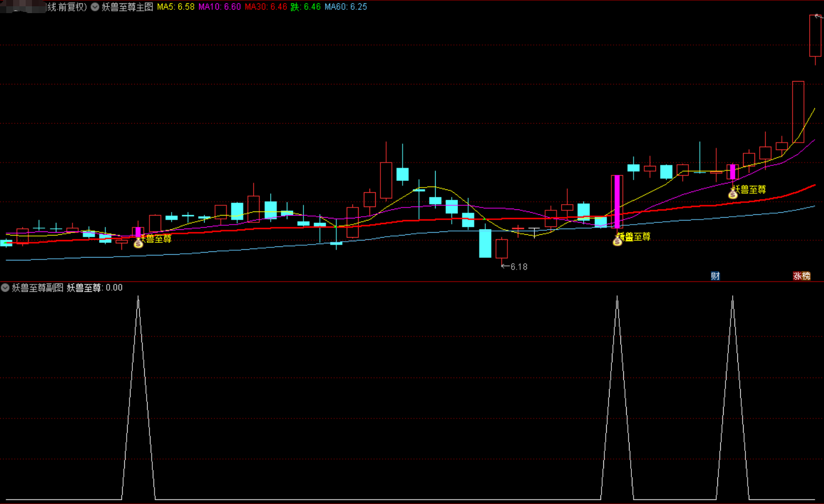Screen dimensions: 824x504
Task: Click the MA60: 6.25 value
Action: (x=346, y=7)
